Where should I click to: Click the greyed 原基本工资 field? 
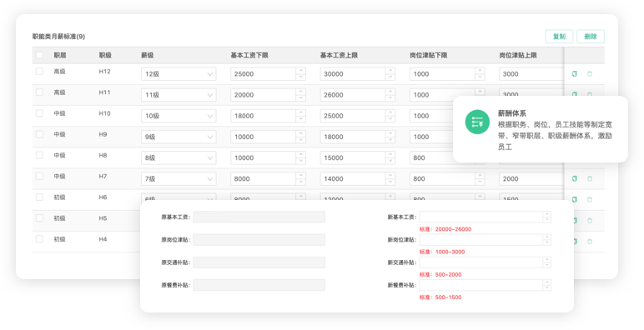[x=259, y=217]
